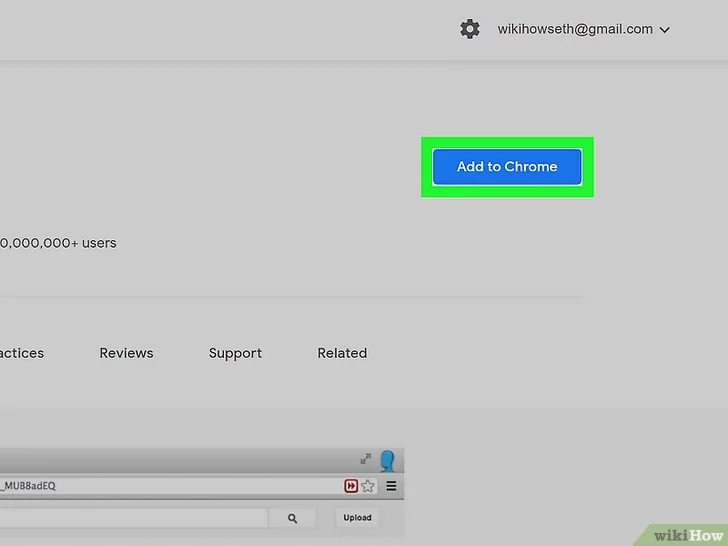Click the red fast-forward extension icon
Image resolution: width=728 pixels, height=546 pixels.
click(351, 486)
